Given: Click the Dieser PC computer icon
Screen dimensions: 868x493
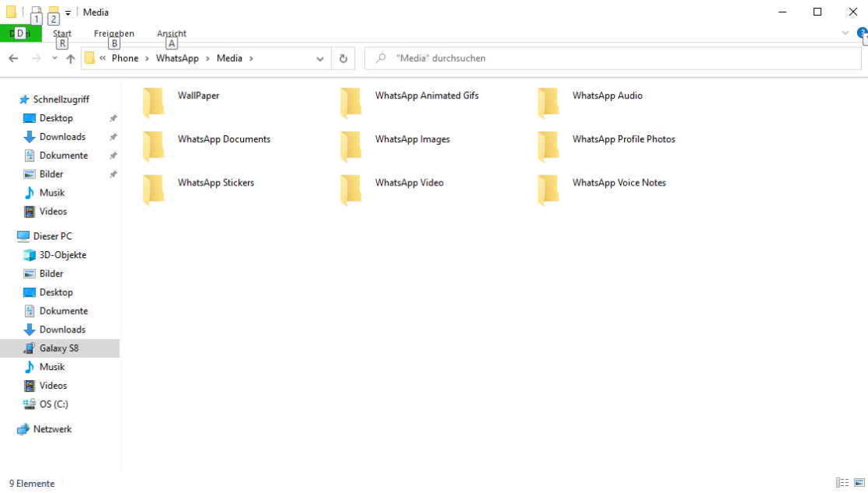Looking at the screenshot, I should point(23,236).
